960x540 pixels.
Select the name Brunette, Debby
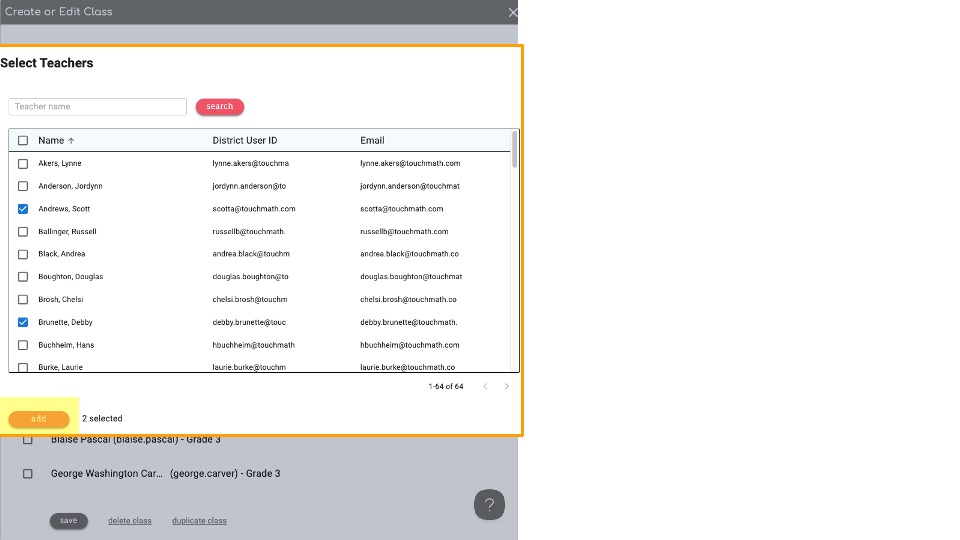tap(66, 322)
